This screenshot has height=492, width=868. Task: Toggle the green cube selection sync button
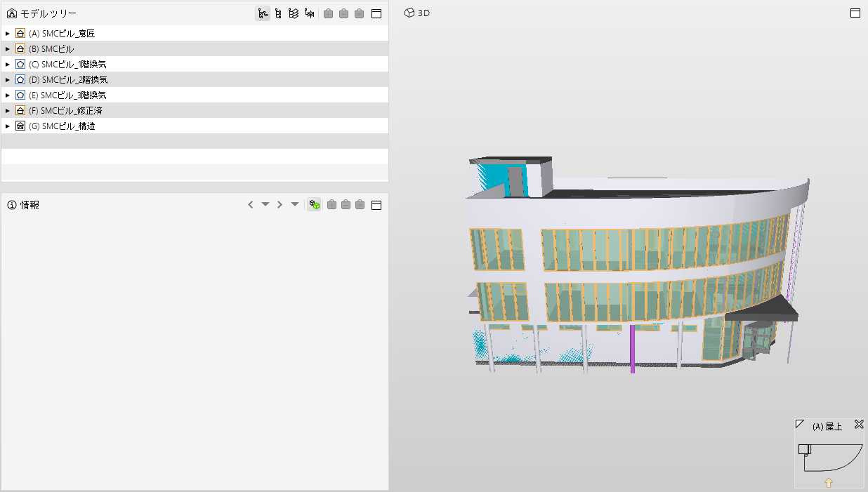pos(315,205)
